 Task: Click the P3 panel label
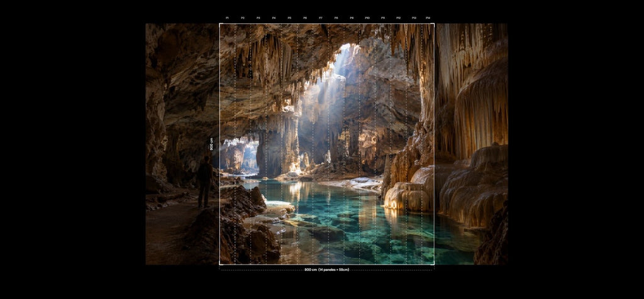pyautogui.click(x=258, y=18)
